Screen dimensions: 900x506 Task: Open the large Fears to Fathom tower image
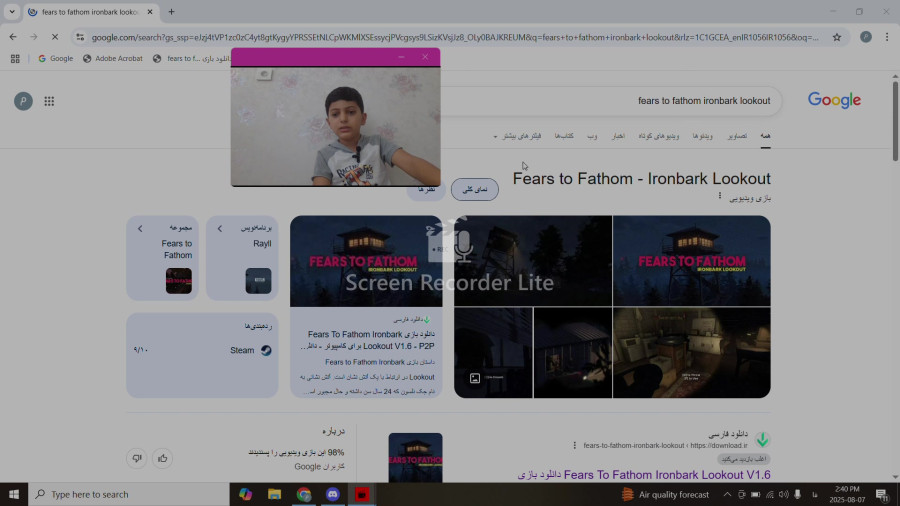[x=692, y=261]
